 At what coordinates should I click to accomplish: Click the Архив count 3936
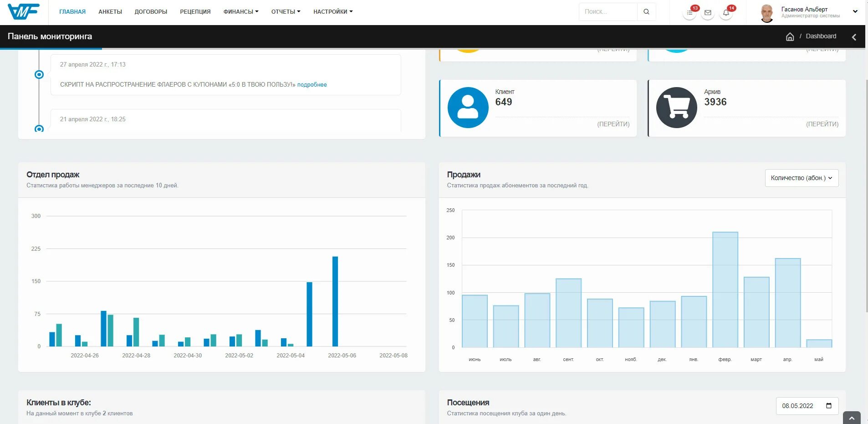click(x=715, y=102)
